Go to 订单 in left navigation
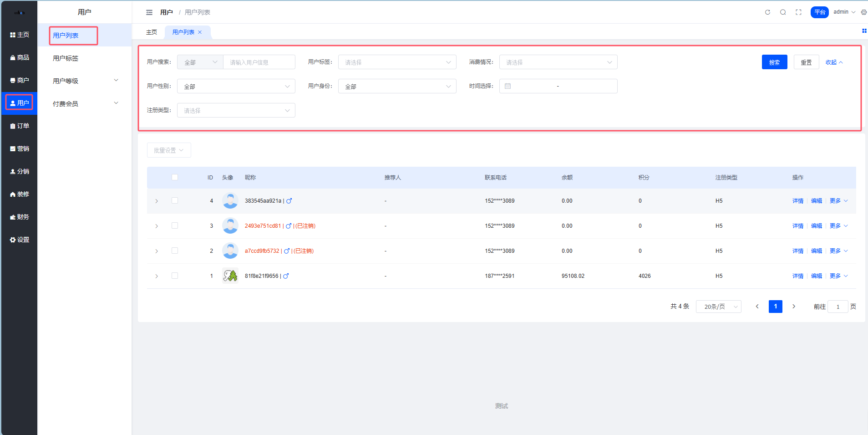The height and width of the screenshot is (435, 868). coord(20,126)
